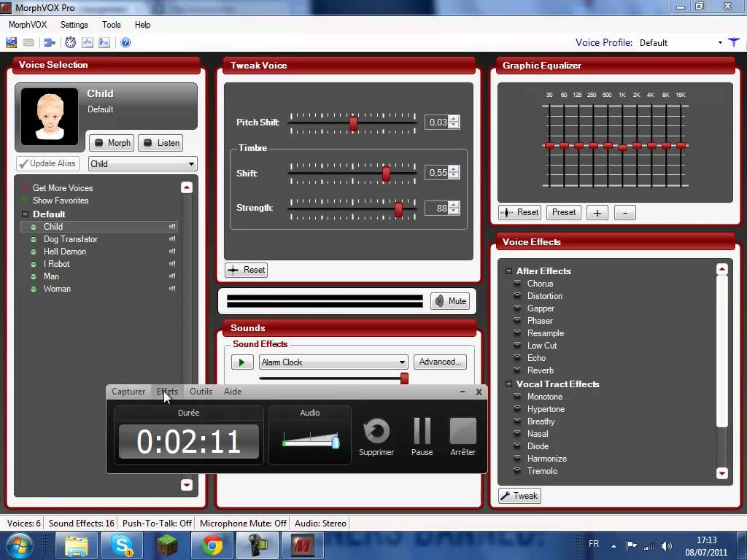Screen dimensions: 747x560
Task: Reset the Tweak Voice settings
Action: 247,270
